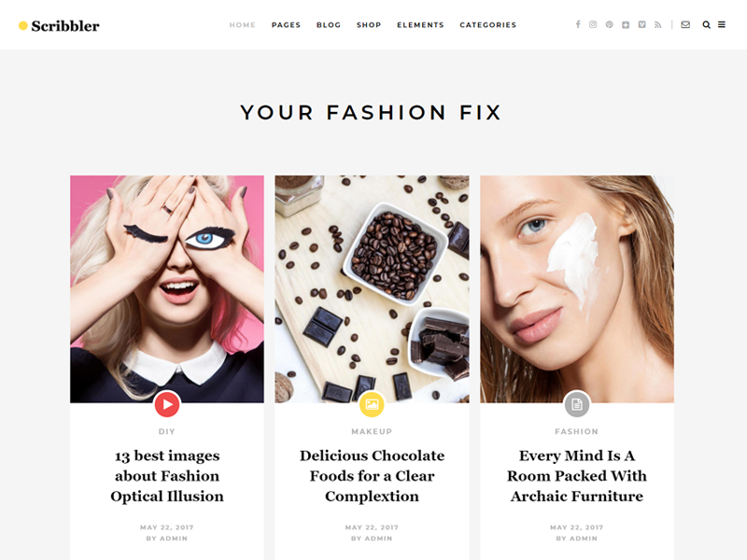Click the envelope mail icon
The width and height of the screenshot is (747, 560).
(x=685, y=24)
